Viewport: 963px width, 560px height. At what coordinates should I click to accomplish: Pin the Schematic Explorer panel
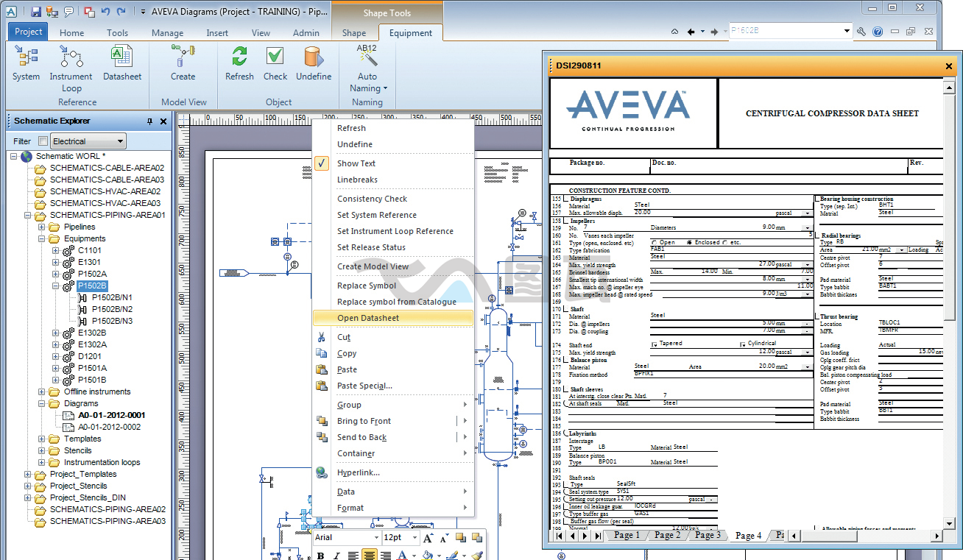tap(150, 121)
